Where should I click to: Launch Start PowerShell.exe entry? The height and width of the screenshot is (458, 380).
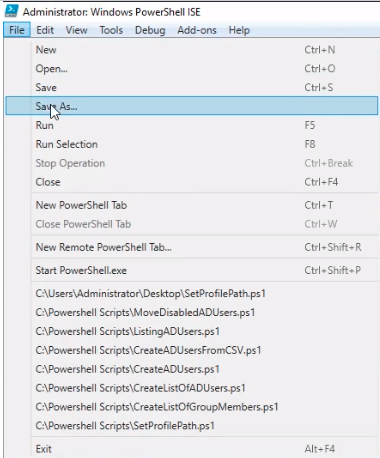(192, 270)
